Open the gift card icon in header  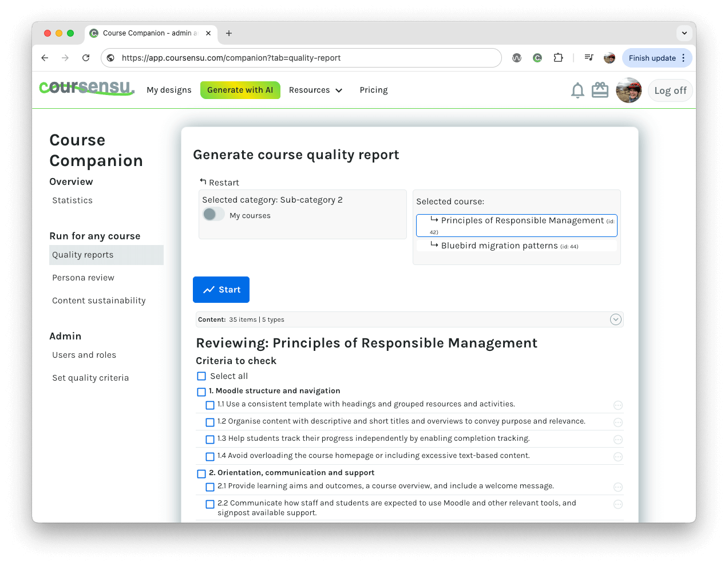[x=600, y=90]
